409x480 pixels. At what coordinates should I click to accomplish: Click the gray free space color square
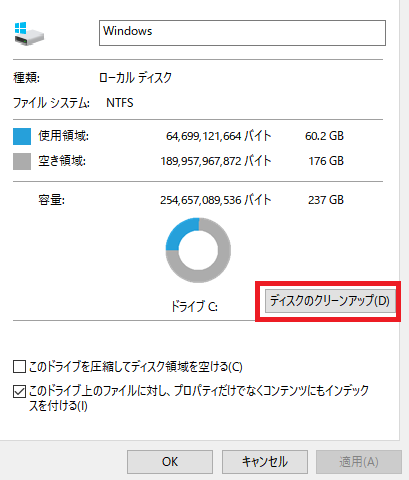tap(22, 161)
